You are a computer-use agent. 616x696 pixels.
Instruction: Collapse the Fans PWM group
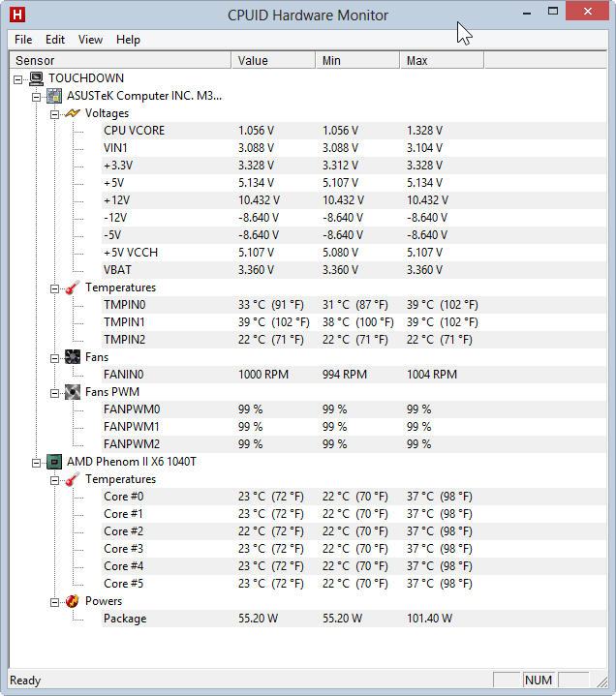[54, 393]
